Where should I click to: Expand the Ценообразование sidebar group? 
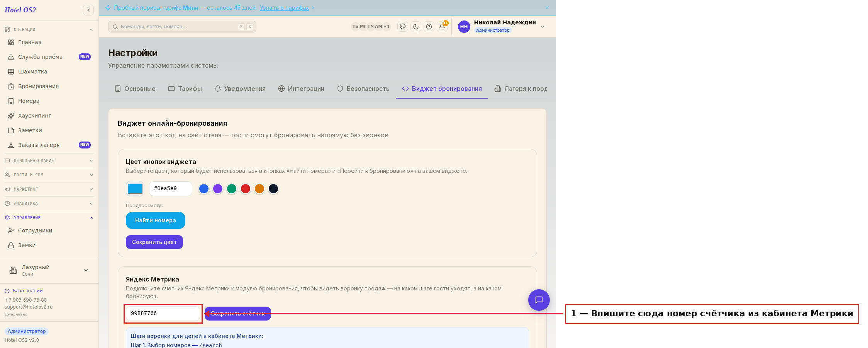[49, 160]
